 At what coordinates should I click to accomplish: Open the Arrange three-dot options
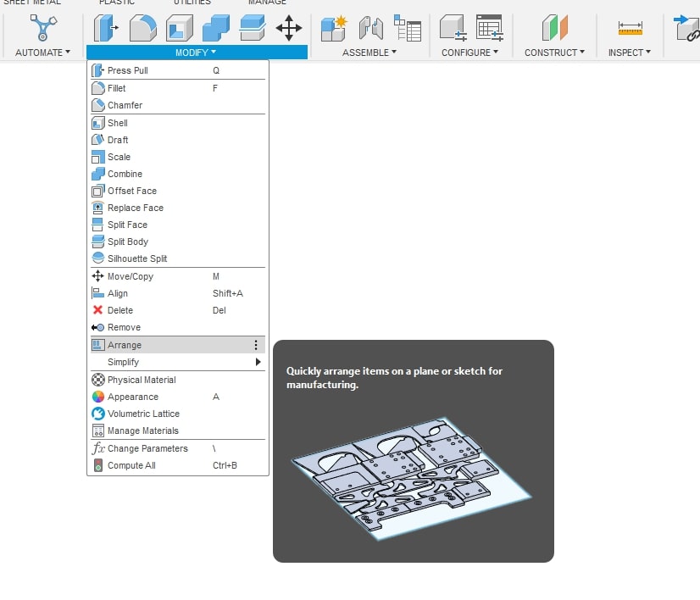coord(256,345)
